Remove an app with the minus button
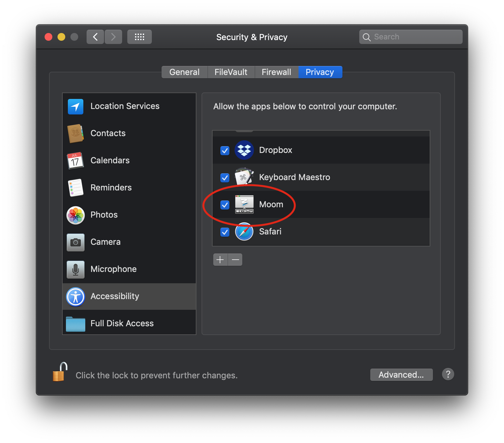Viewport: 504px width, 443px height. tap(235, 260)
